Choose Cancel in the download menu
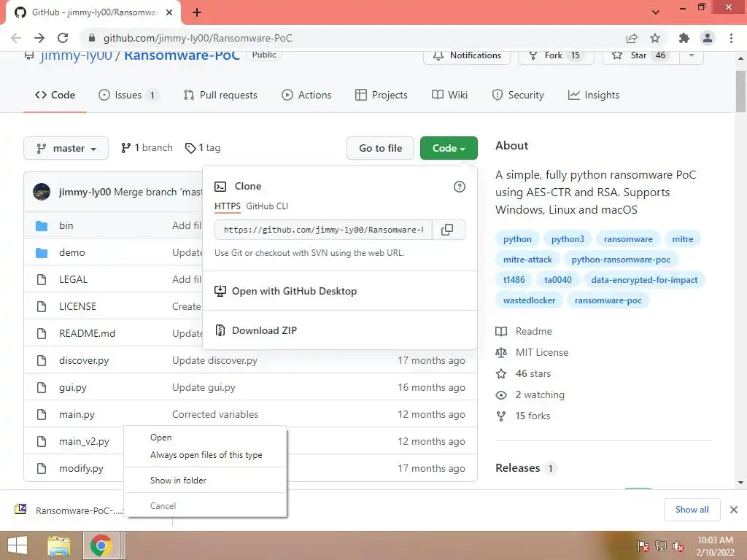Screen dimensions: 747x560 click(x=205, y=506)
